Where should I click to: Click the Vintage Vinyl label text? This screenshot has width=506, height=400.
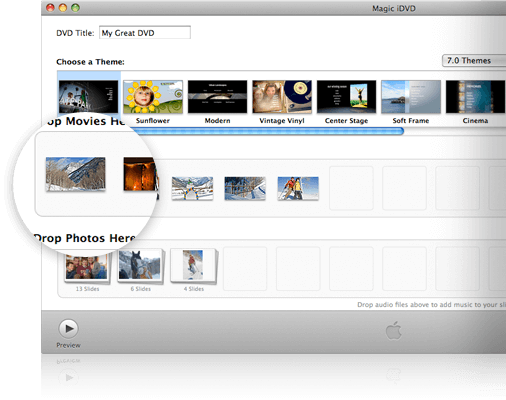click(282, 121)
